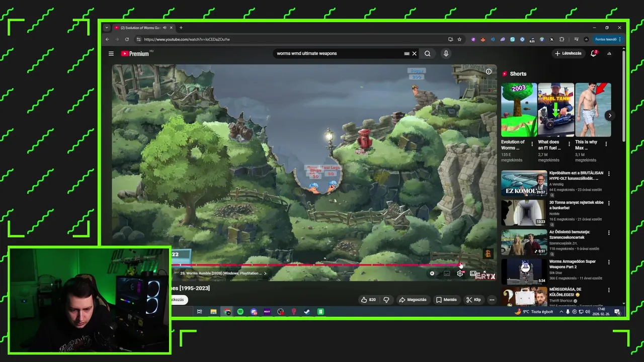Save the video with Mentés
The height and width of the screenshot is (362, 644).
(x=446, y=300)
